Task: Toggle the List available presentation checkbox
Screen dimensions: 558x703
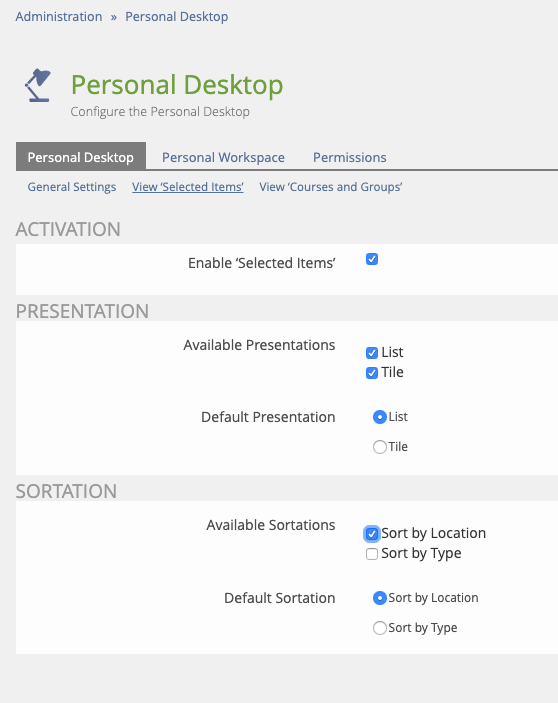Action: click(x=372, y=353)
